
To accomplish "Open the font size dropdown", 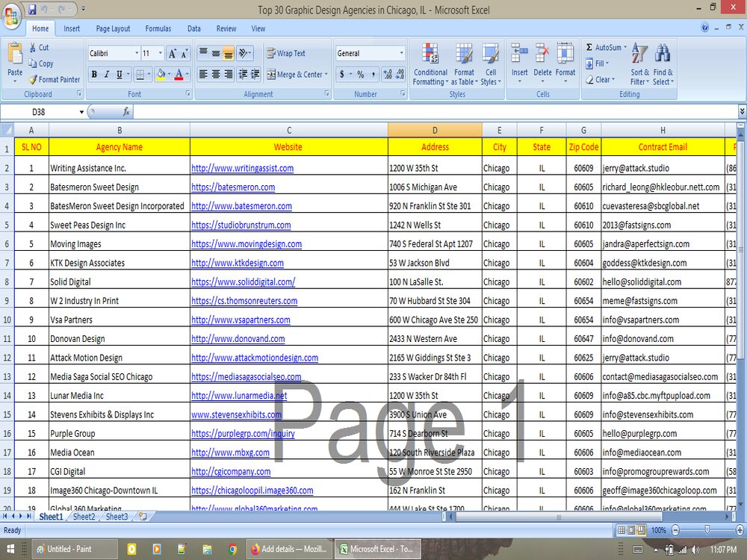I will click(161, 53).
